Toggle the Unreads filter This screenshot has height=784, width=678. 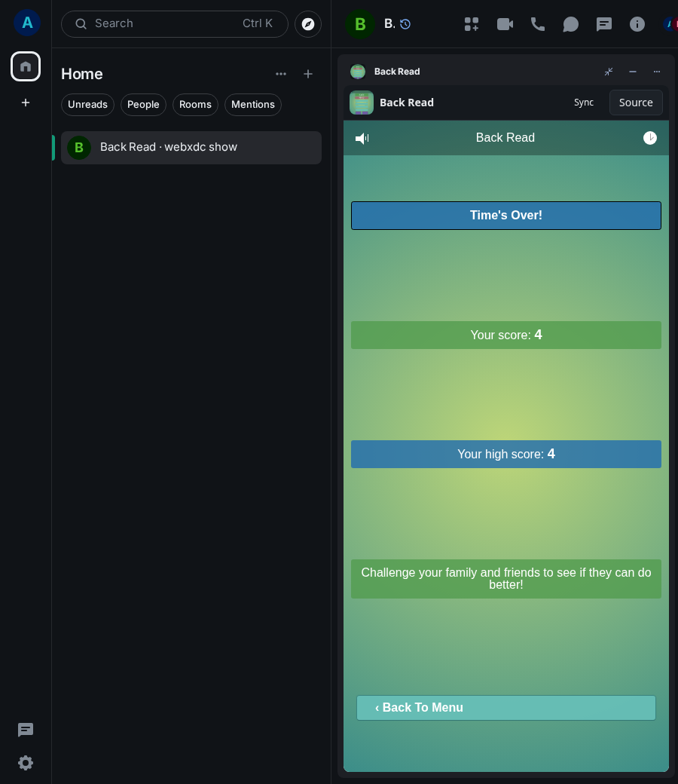[x=87, y=105]
